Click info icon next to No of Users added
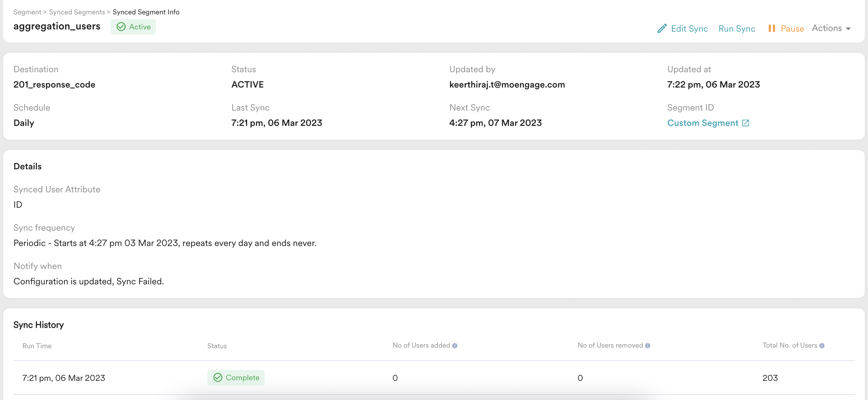 (x=454, y=346)
